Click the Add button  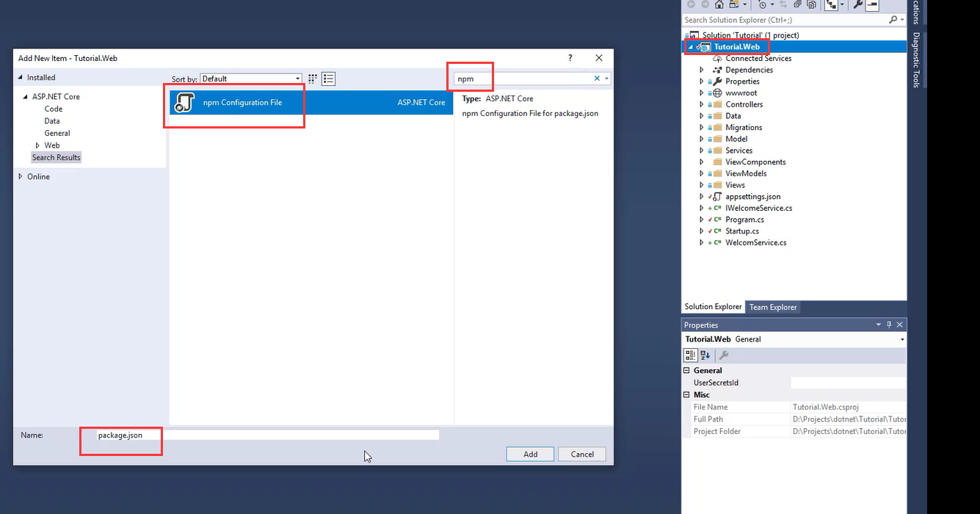pyautogui.click(x=531, y=454)
